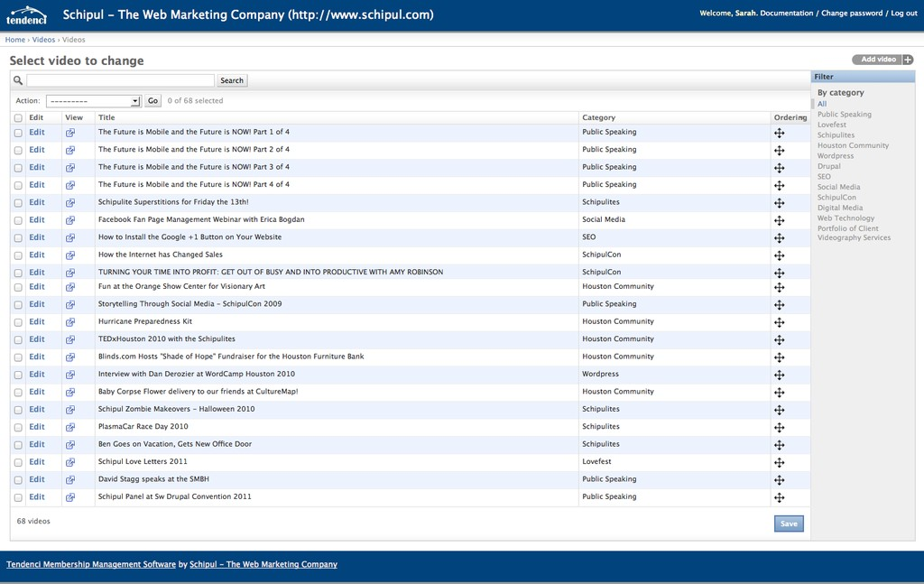Select checkbox for PlasmaCar Race Day 2010
This screenshot has width=924, height=584.
pyautogui.click(x=18, y=427)
